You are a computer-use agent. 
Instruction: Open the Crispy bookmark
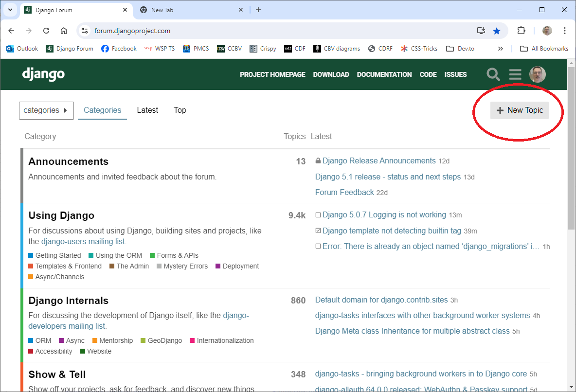coord(263,49)
